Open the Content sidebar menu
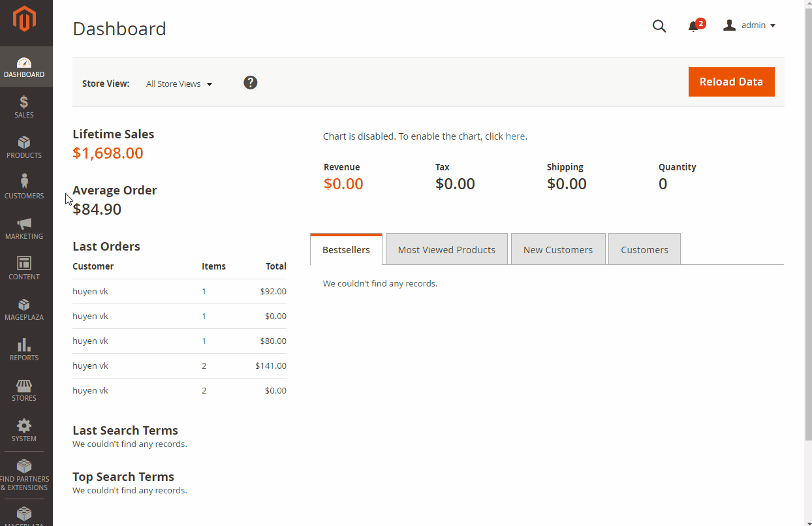This screenshot has width=812, height=526. (x=24, y=269)
